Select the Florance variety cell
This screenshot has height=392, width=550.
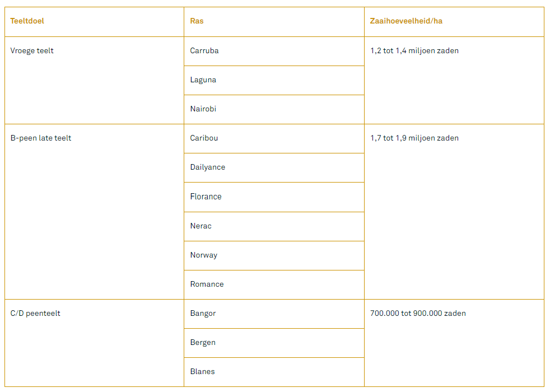point(206,197)
